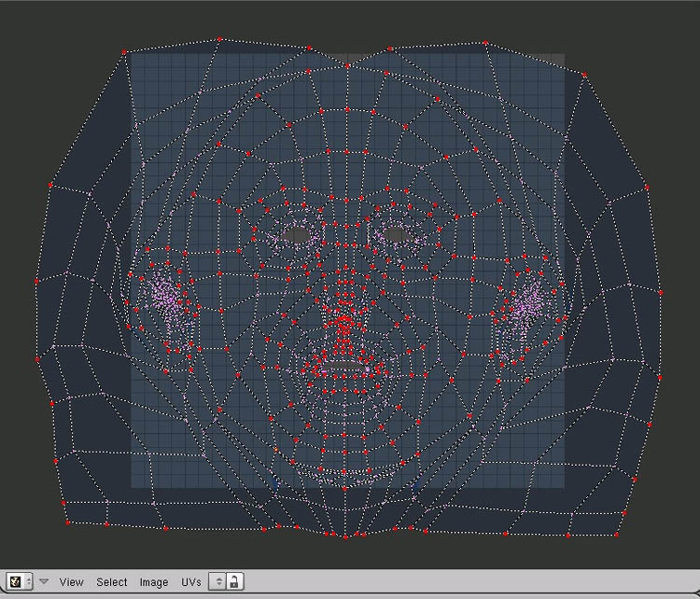Viewport: 700px width, 599px height.
Task: Select the bottom-left corner vertex of UV mesh
Action: tap(67, 522)
